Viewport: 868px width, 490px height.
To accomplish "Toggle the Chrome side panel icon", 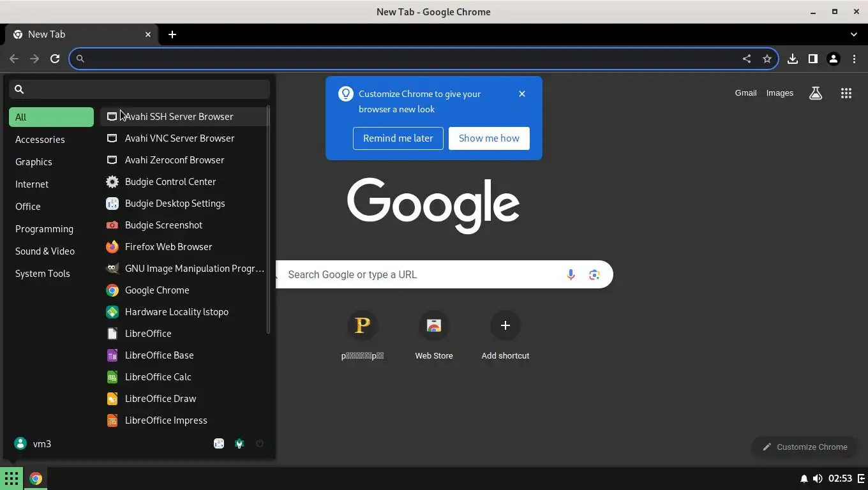I will [812, 59].
